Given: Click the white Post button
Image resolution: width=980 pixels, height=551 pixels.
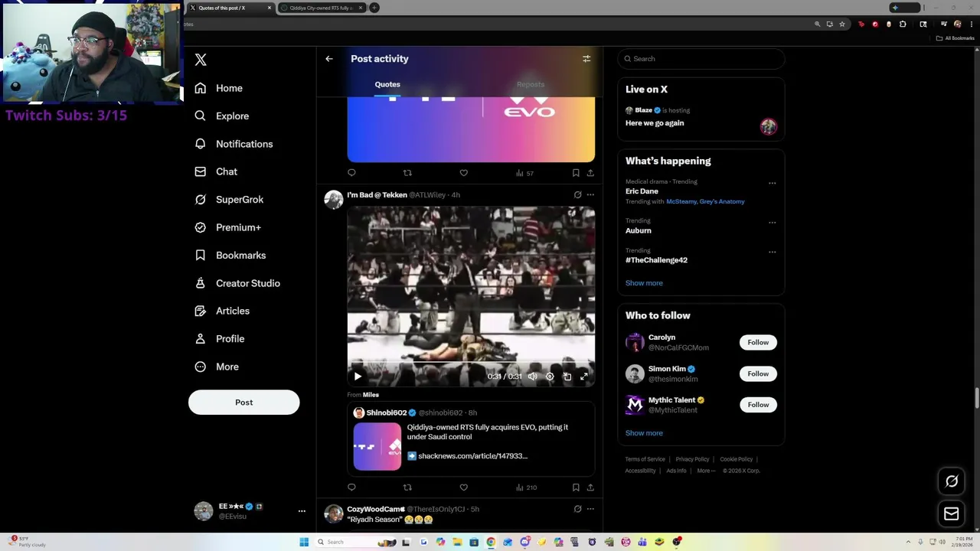Looking at the screenshot, I should pos(243,403).
